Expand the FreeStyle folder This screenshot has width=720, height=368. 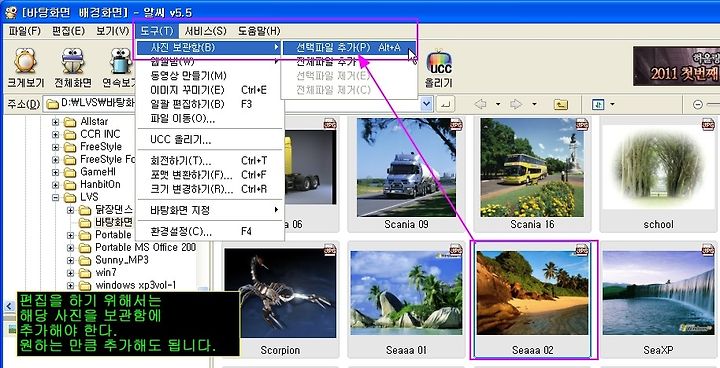pos(56,147)
